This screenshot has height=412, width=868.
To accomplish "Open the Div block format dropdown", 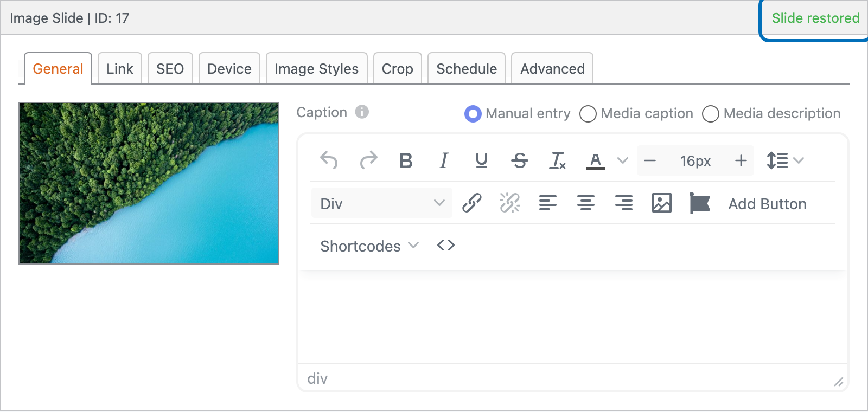I will (382, 203).
